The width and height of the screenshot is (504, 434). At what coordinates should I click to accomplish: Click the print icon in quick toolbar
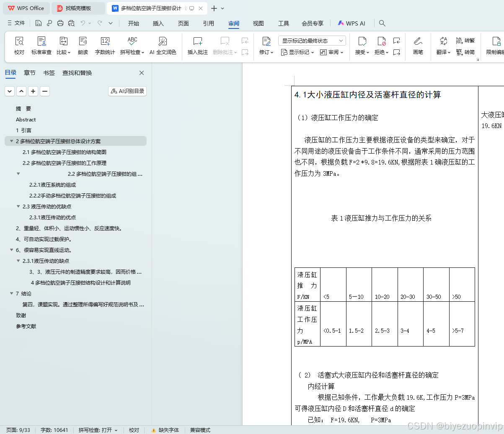[60, 23]
